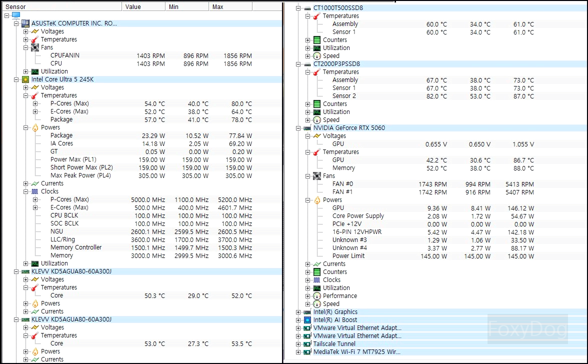Image resolution: width=588 pixels, height=364 pixels.
Task: Click the CPU Clocks waveform icon
Action: (35, 191)
